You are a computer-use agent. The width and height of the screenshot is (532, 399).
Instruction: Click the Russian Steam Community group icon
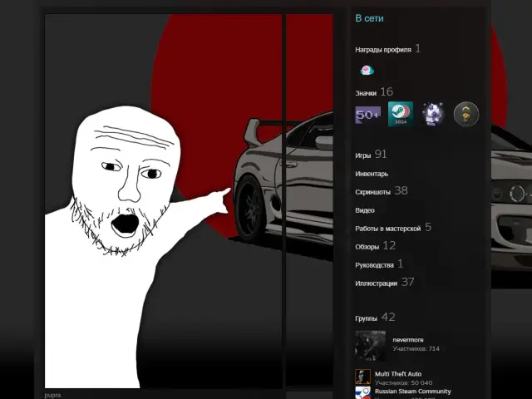(x=362, y=392)
